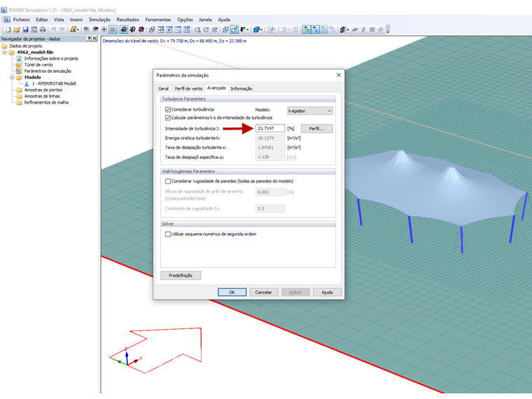Close the Navegador de projetos panel
The width and height of the screenshot is (532, 399).
pyautogui.click(x=94, y=38)
